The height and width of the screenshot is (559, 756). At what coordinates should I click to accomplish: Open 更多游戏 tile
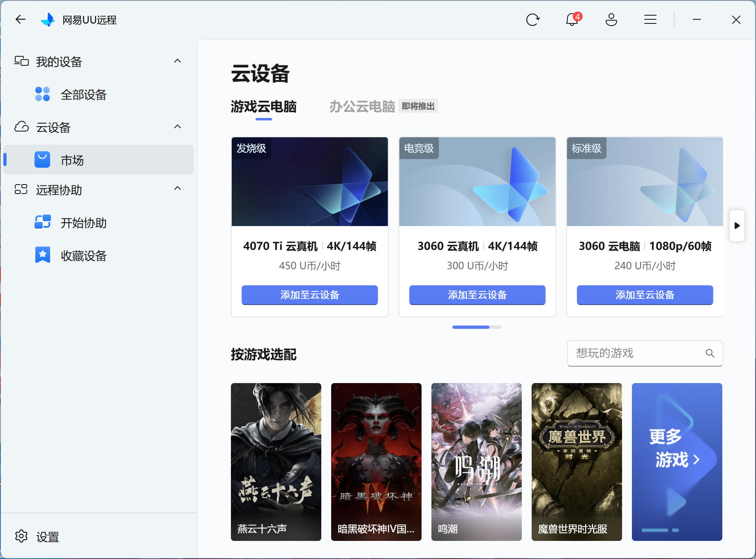point(677,462)
